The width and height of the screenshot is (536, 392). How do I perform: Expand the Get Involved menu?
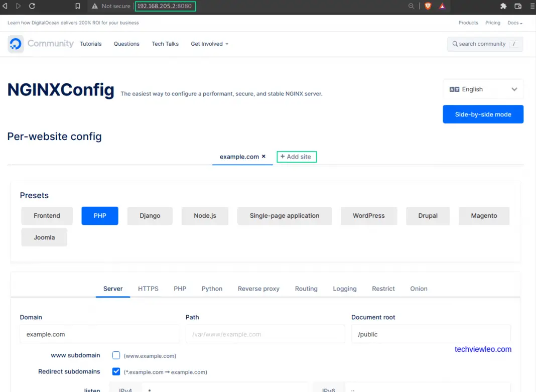pyautogui.click(x=209, y=44)
